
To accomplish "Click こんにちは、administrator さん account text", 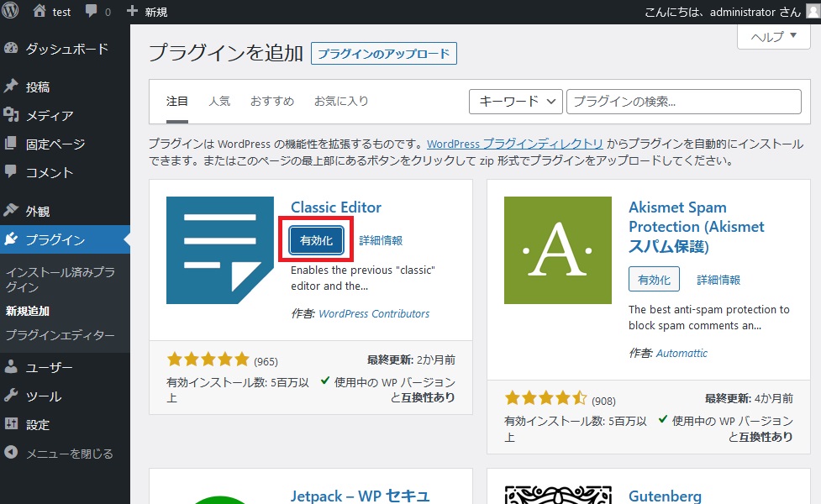I will (723, 12).
